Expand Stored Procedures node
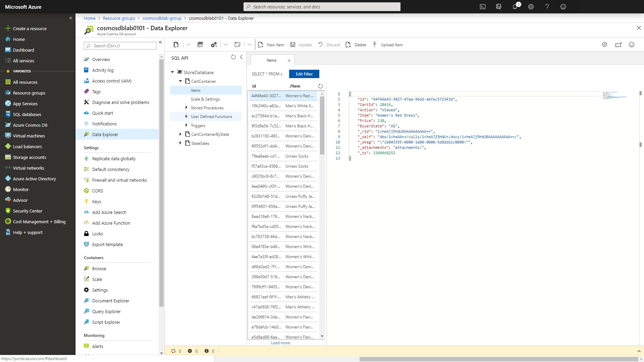Screen dimensions: 644x362 tap(186, 108)
